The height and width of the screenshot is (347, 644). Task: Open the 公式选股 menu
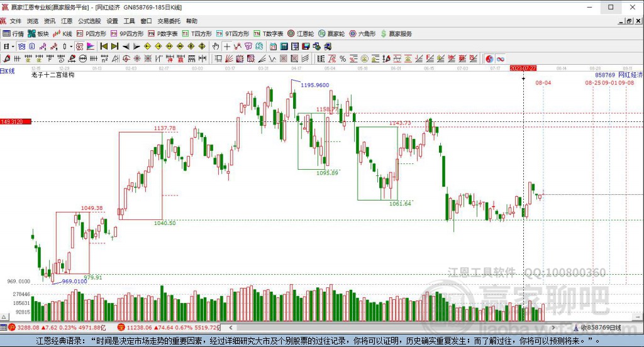click(89, 21)
